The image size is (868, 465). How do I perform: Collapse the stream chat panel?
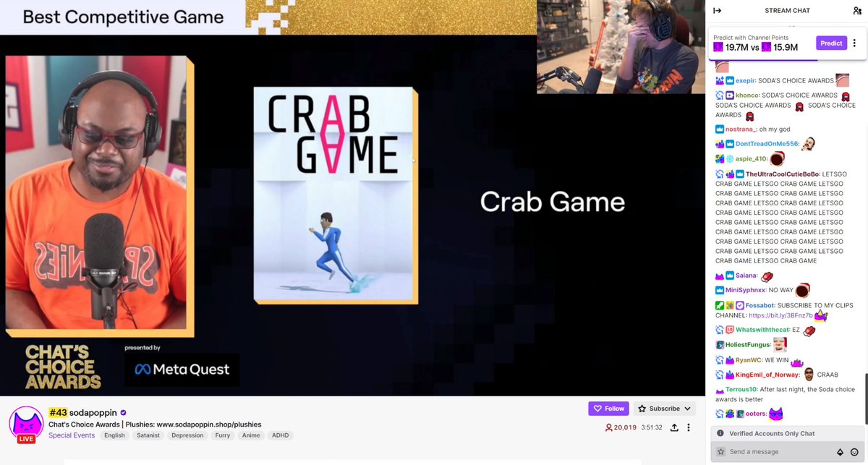click(717, 10)
